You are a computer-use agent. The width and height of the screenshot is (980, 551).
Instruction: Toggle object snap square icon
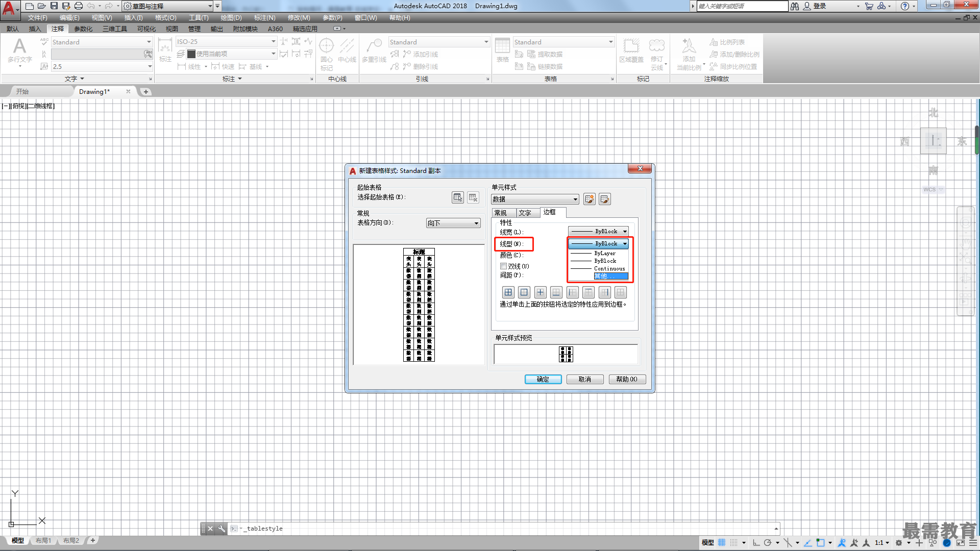click(820, 543)
